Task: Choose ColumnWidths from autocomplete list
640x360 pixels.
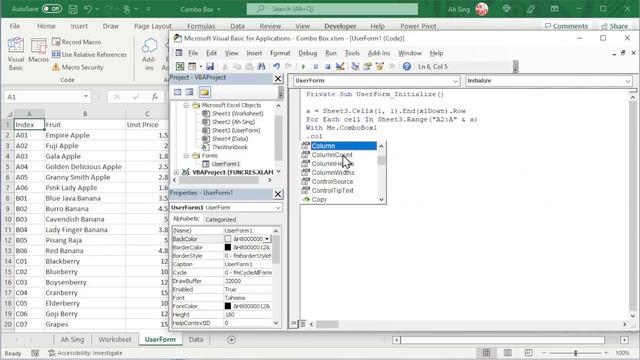Action: point(333,173)
